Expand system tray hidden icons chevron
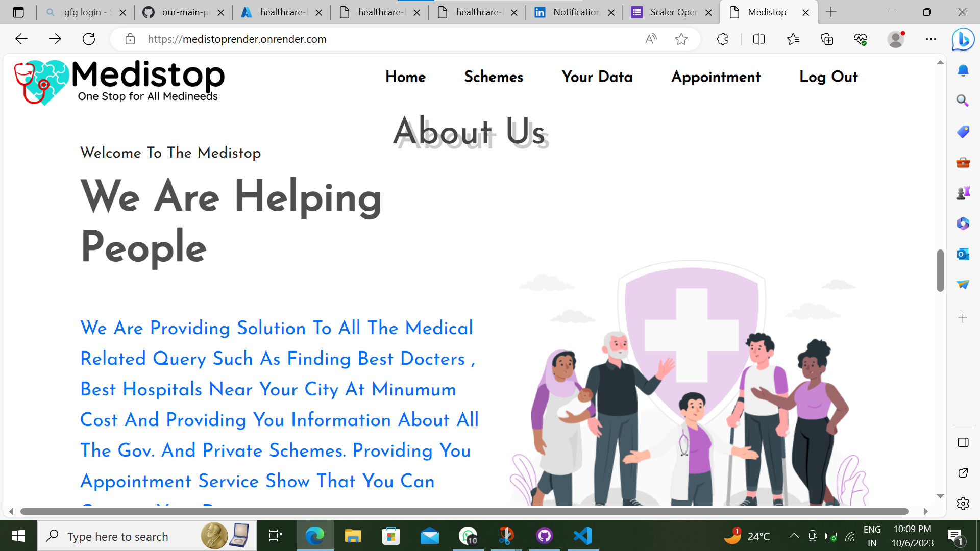The height and width of the screenshot is (551, 980). click(794, 536)
